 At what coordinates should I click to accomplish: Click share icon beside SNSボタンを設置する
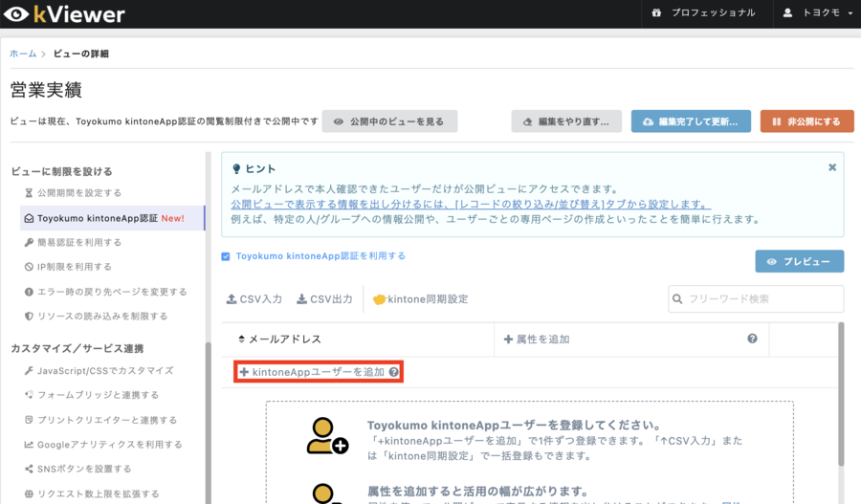pos(29,469)
